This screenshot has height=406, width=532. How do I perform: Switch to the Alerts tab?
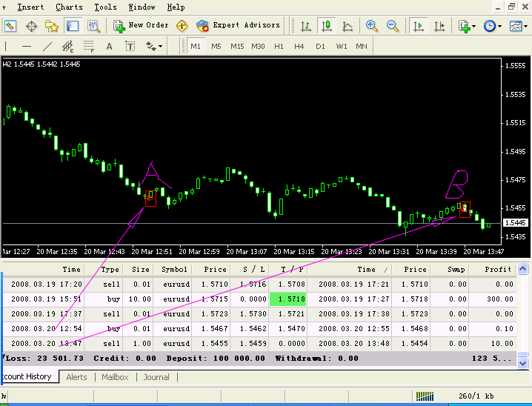(x=76, y=377)
